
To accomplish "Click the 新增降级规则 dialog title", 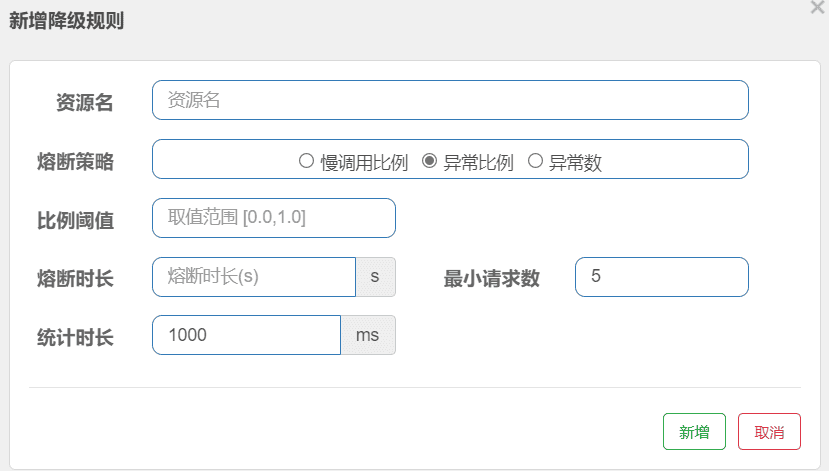I will (x=66, y=20).
